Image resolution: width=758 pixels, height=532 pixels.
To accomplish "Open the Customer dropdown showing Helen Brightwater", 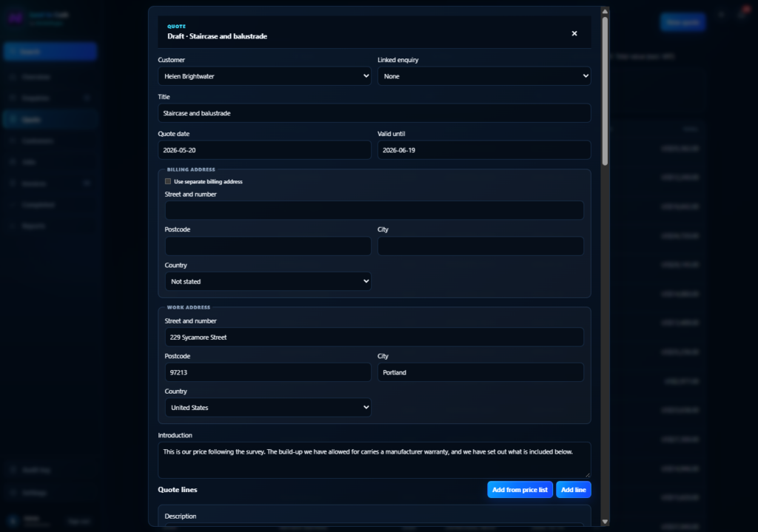I will [x=264, y=76].
